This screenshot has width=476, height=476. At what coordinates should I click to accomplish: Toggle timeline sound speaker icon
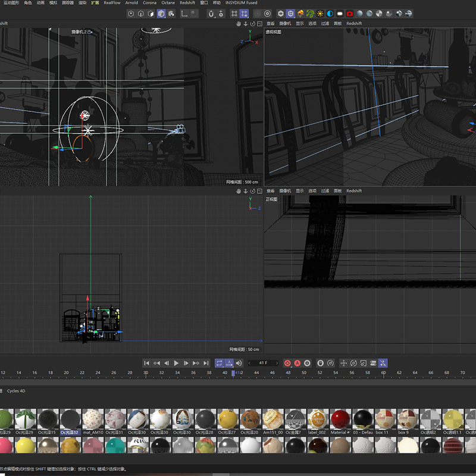point(239,363)
